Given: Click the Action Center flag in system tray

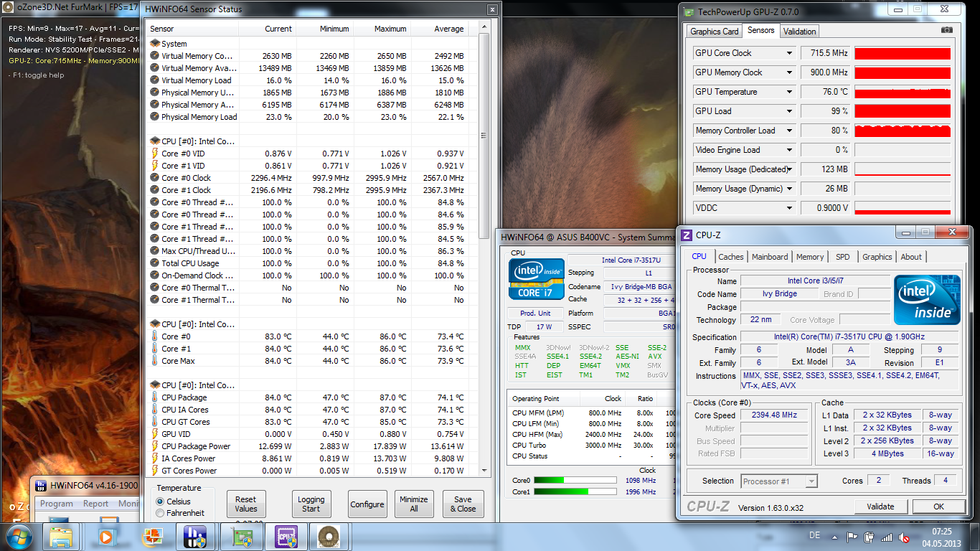Looking at the screenshot, I should [x=852, y=537].
